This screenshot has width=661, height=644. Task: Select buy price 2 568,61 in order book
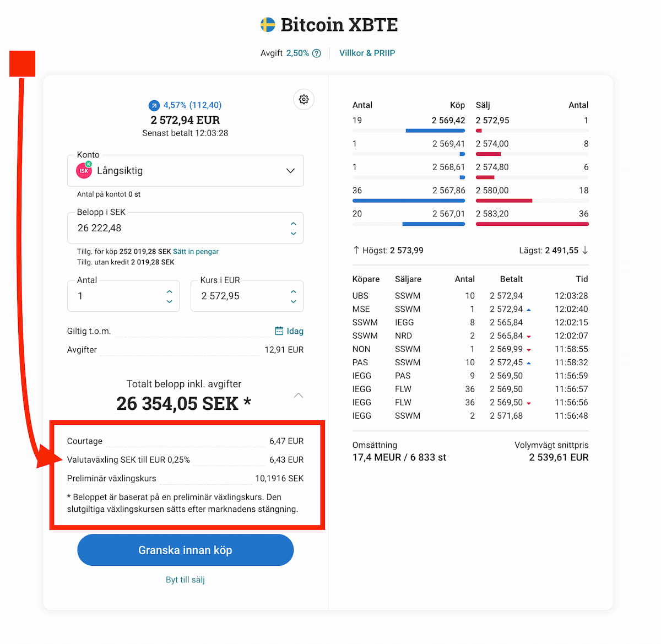448,167
